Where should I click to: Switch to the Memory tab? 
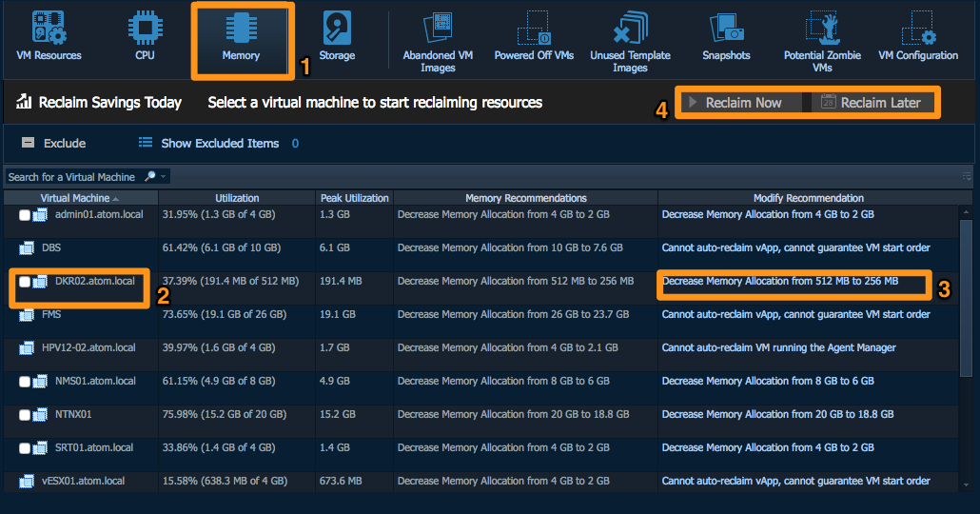tap(242, 40)
